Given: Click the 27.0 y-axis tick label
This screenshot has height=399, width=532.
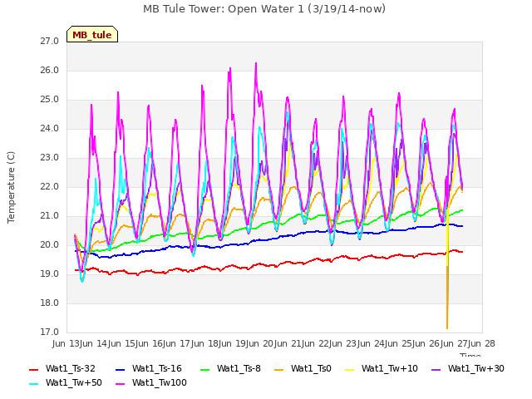Looking at the screenshot, I should [50, 42].
